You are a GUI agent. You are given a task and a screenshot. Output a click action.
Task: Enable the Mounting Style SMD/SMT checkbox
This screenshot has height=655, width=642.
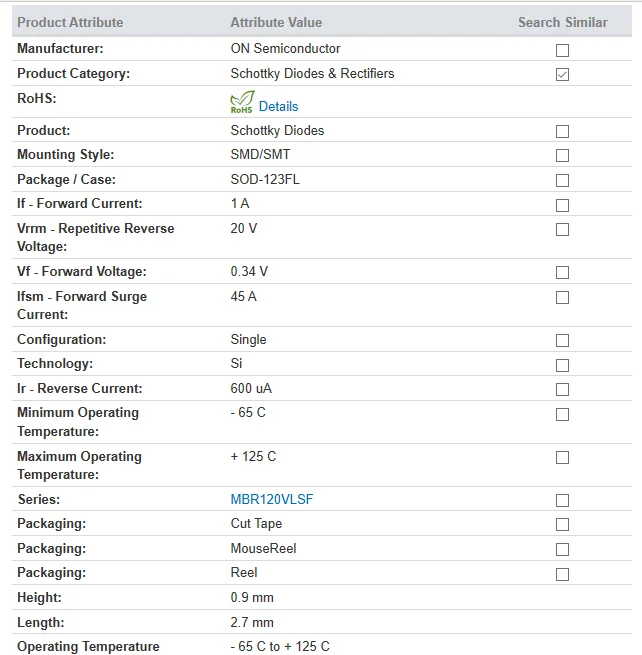click(x=562, y=155)
